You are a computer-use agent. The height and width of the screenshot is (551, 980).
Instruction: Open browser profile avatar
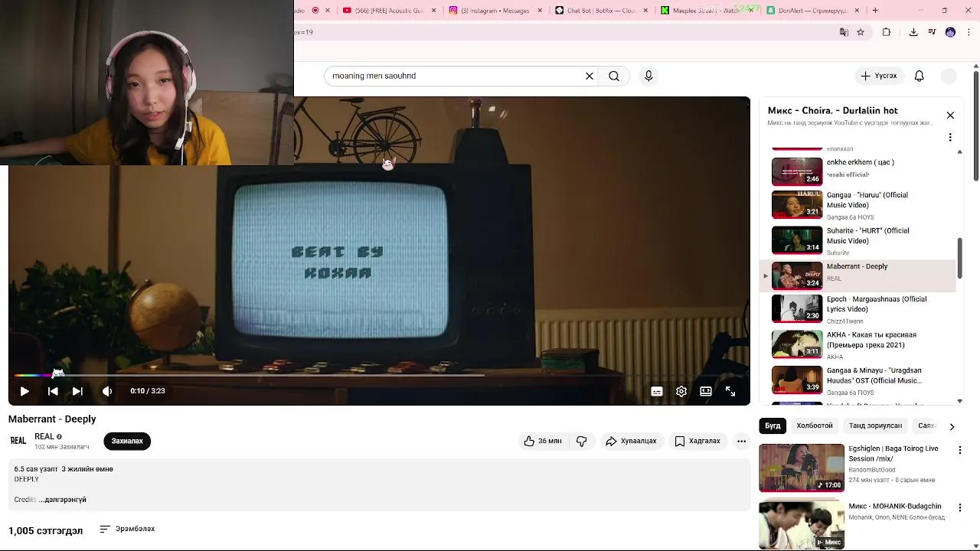point(950,32)
